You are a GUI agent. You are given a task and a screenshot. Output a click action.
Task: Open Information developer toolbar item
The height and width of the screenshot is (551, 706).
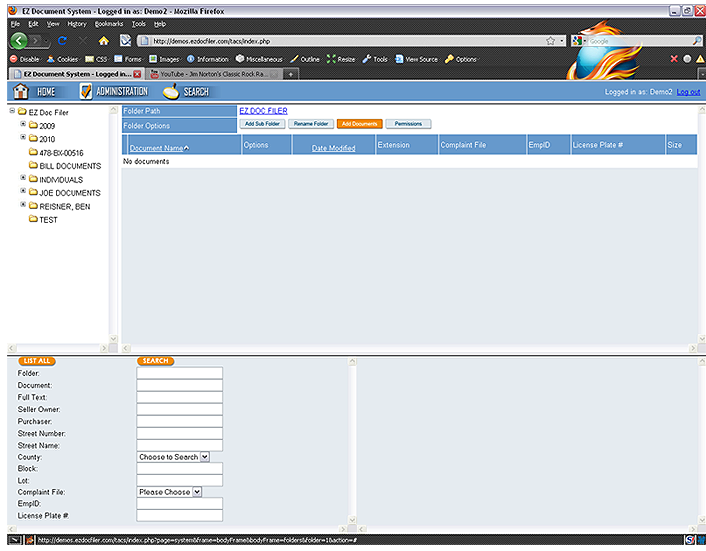(208, 59)
